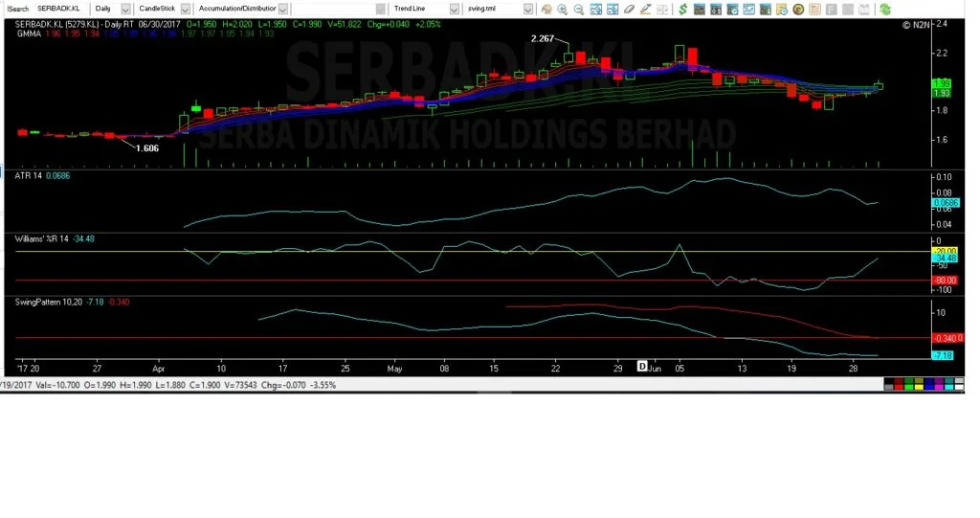Image resolution: width=980 pixels, height=518 pixels.
Task: Open the Daily interval dropdown
Action: click(125, 9)
